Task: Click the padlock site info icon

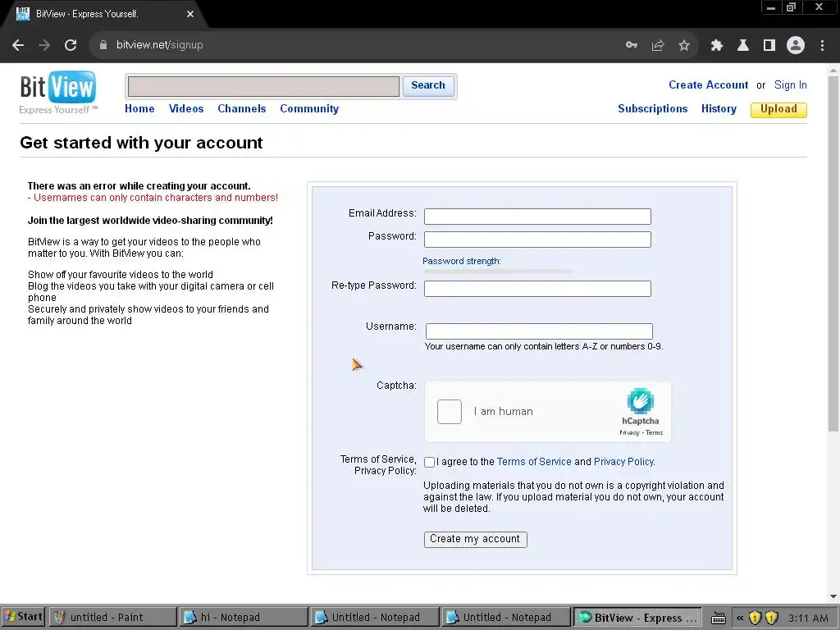Action: pyautogui.click(x=103, y=45)
